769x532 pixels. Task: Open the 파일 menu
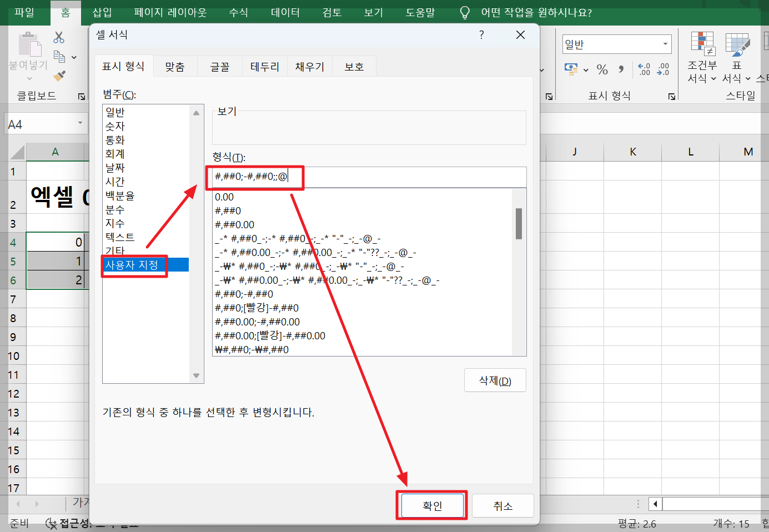point(24,12)
